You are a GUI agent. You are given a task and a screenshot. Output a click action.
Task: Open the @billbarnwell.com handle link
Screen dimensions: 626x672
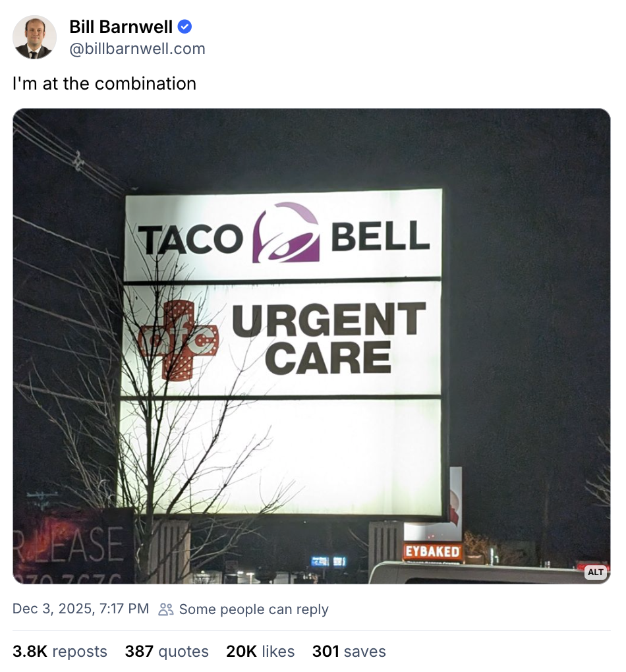coord(137,49)
